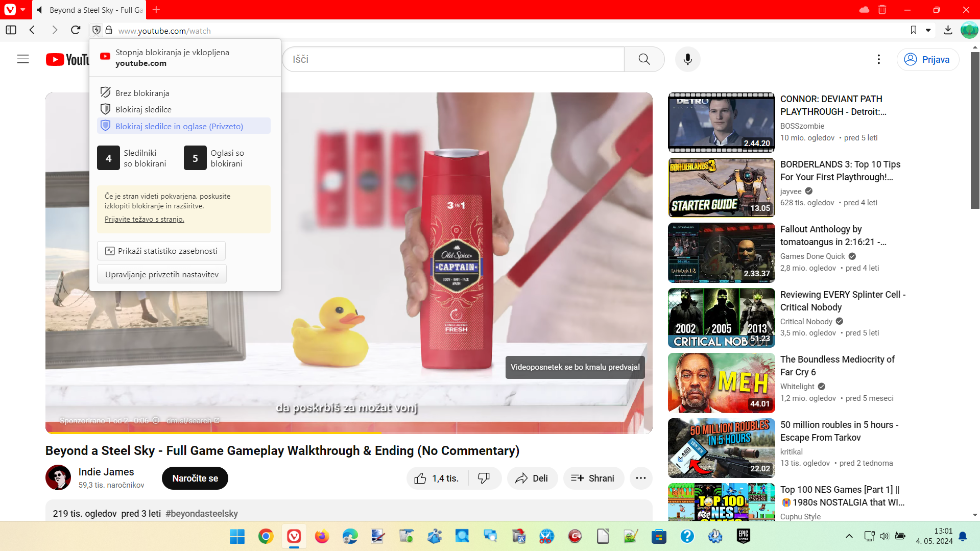Click the Vivaldi icon in taskbar
Viewport: 980px width, 551px height.
click(294, 536)
